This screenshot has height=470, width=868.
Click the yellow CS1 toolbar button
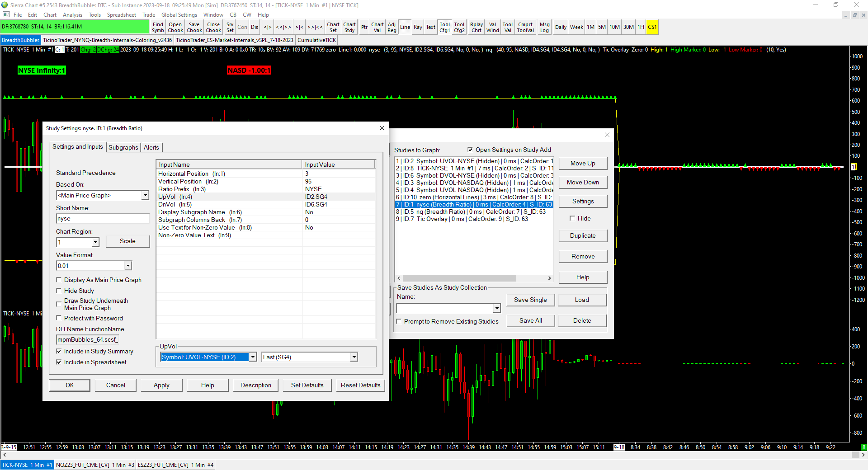(652, 27)
